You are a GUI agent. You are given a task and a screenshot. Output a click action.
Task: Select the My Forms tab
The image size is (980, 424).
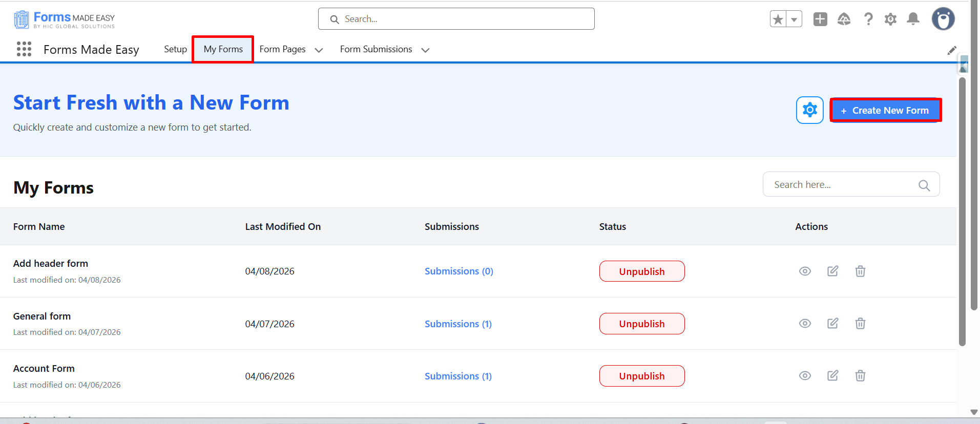pos(223,49)
